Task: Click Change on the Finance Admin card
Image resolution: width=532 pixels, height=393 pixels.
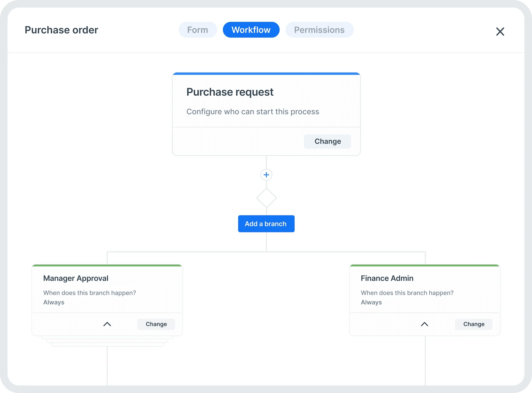Action: [x=473, y=324]
